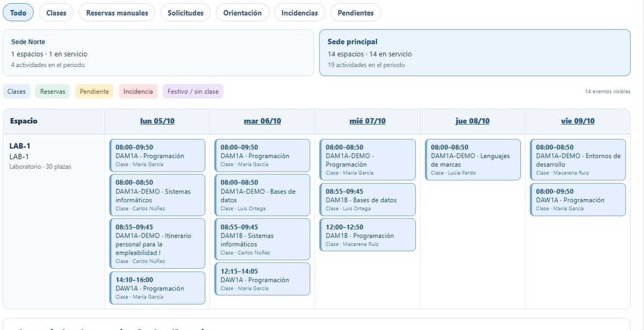Open Monday 14:10–16:00 DAW1A Programación event
Viewport: 644px width, 330px height.
point(157,288)
